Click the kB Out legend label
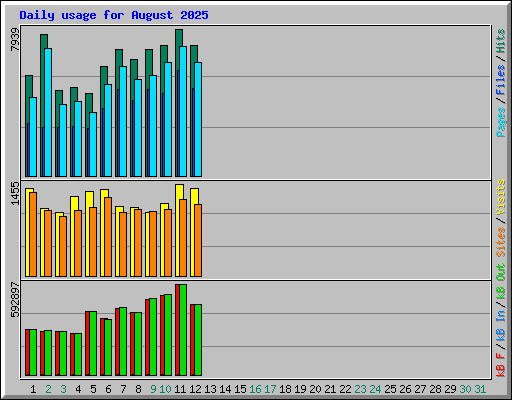 [x=501, y=281]
